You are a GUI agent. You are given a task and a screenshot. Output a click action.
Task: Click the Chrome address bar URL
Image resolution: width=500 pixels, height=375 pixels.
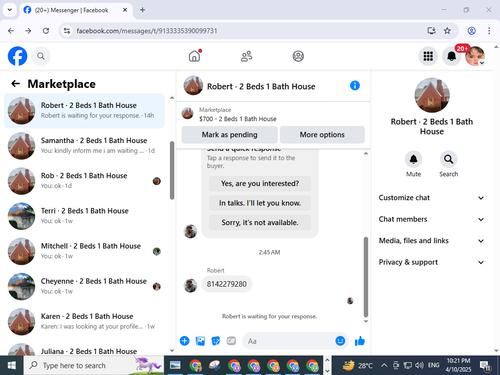click(x=147, y=31)
